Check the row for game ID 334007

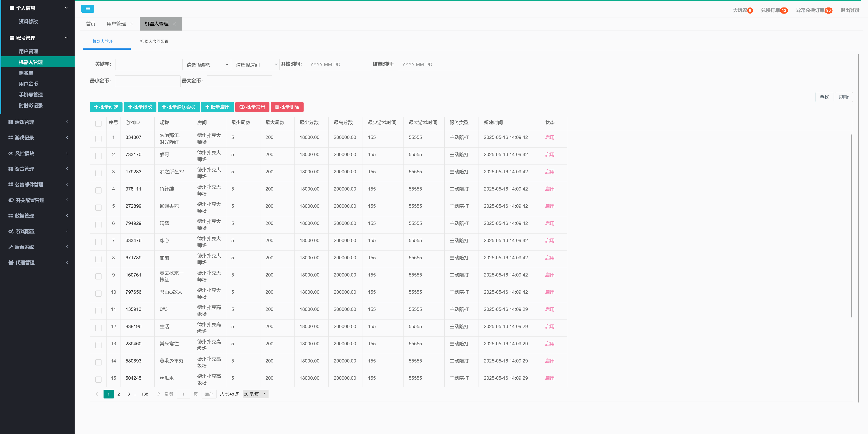pos(98,139)
